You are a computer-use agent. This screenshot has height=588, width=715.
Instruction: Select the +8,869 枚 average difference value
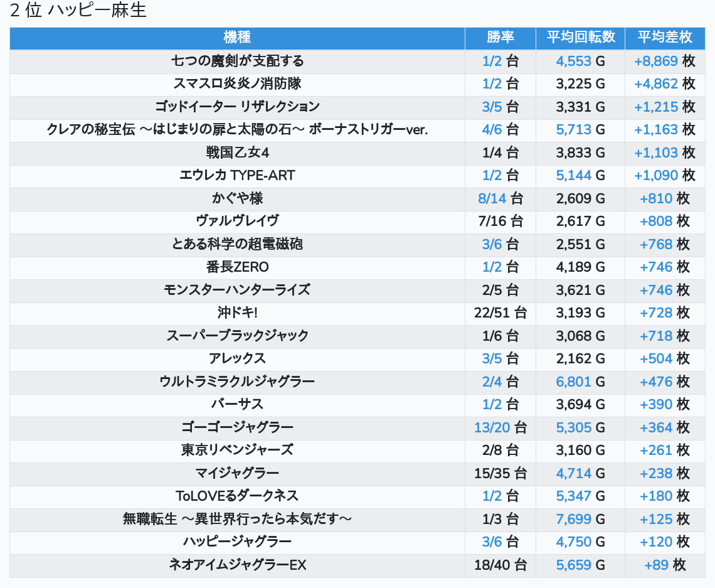(664, 61)
